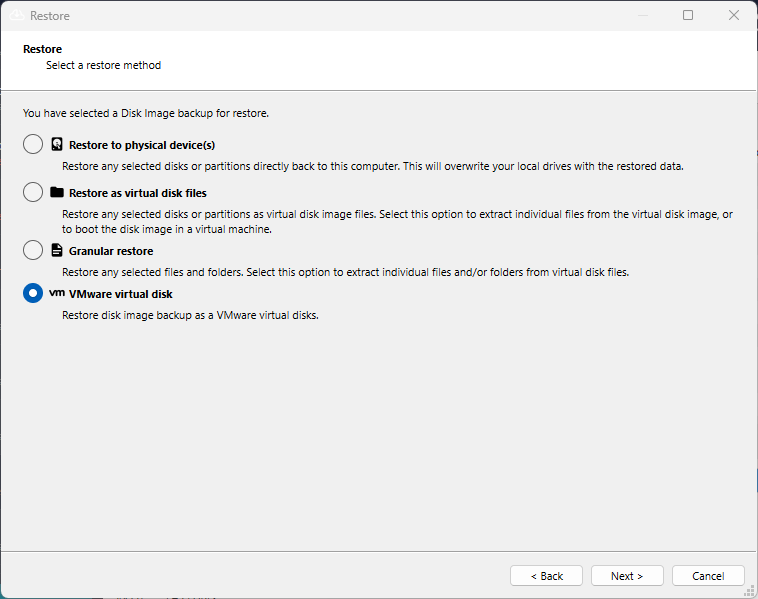Image resolution: width=758 pixels, height=599 pixels.
Task: Cancel the restore wizard
Action: click(708, 576)
